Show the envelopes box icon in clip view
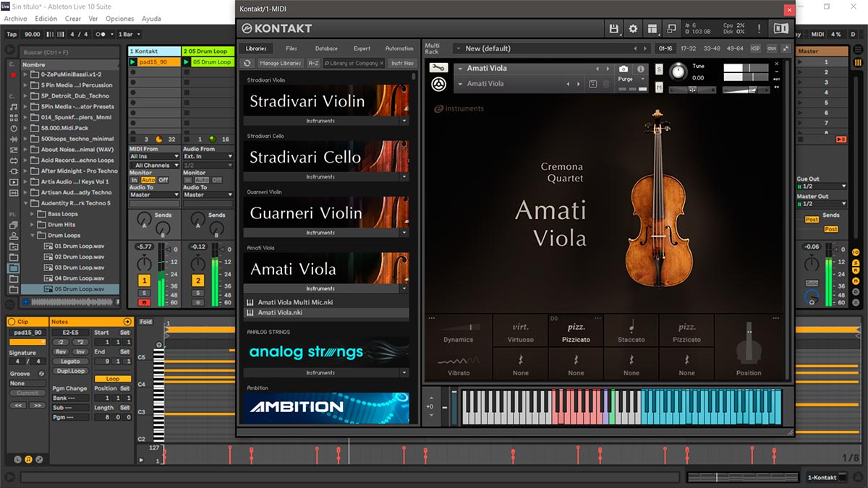The width and height of the screenshot is (868, 488). click(39, 459)
